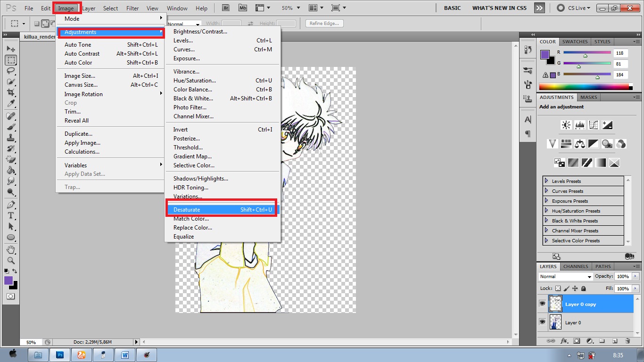The height and width of the screenshot is (362, 644).
Task: Open Microsoft Word from the taskbar
Action: tap(125, 354)
